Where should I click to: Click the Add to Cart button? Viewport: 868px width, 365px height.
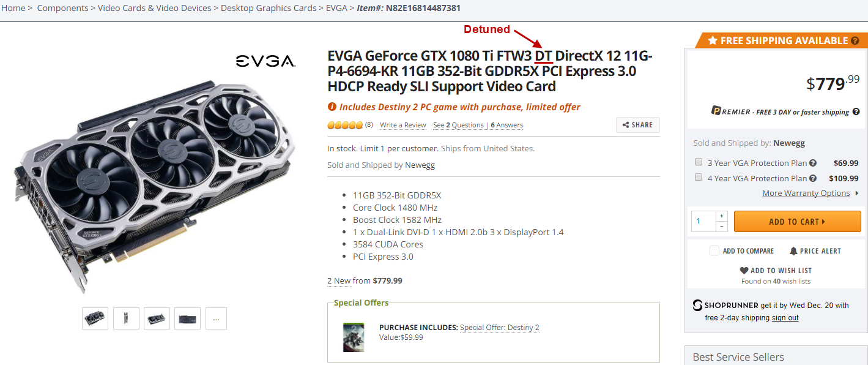click(x=797, y=222)
